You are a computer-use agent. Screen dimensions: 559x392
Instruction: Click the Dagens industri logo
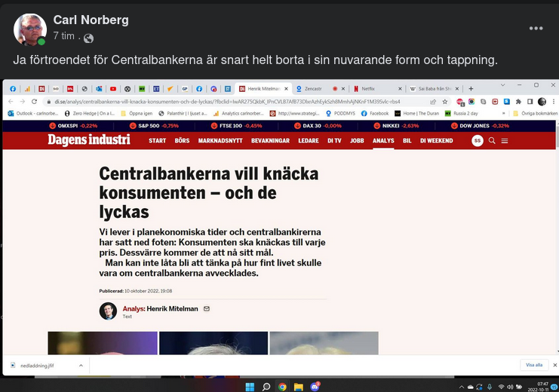pos(89,139)
